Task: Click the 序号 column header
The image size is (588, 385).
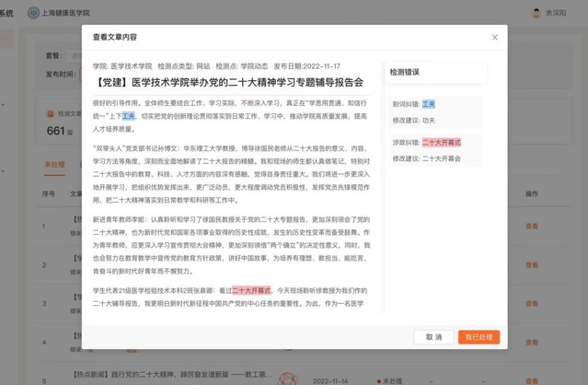Action: pyautogui.click(x=49, y=194)
